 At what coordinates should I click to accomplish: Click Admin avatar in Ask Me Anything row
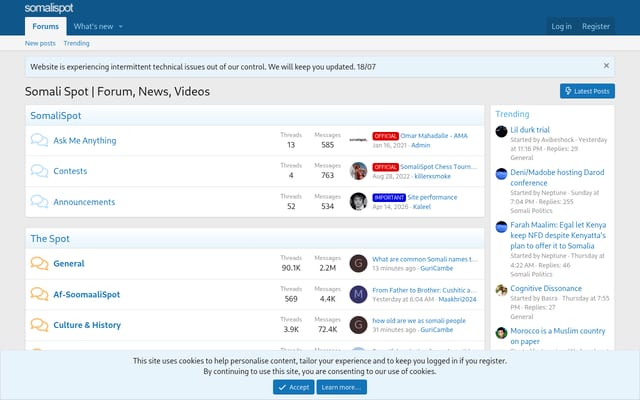[358, 140]
